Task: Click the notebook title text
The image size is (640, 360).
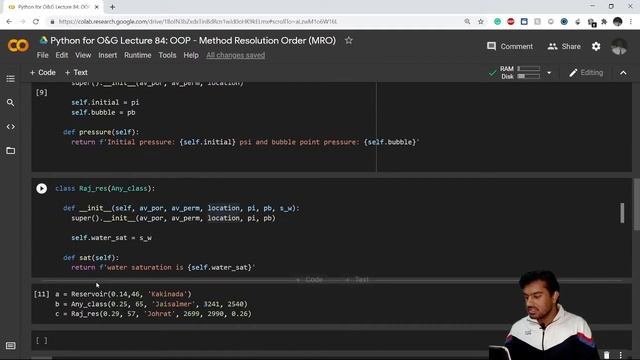Action: coord(193,40)
